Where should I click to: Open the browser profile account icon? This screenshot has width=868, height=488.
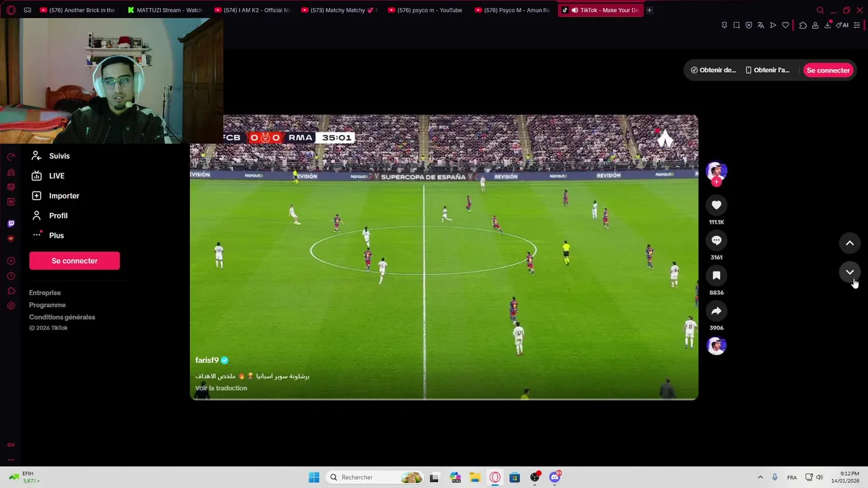tap(815, 25)
